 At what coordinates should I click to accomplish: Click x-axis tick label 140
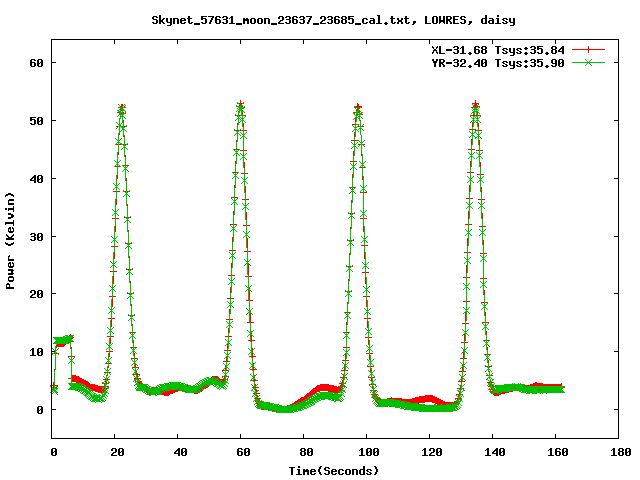tap(495, 452)
